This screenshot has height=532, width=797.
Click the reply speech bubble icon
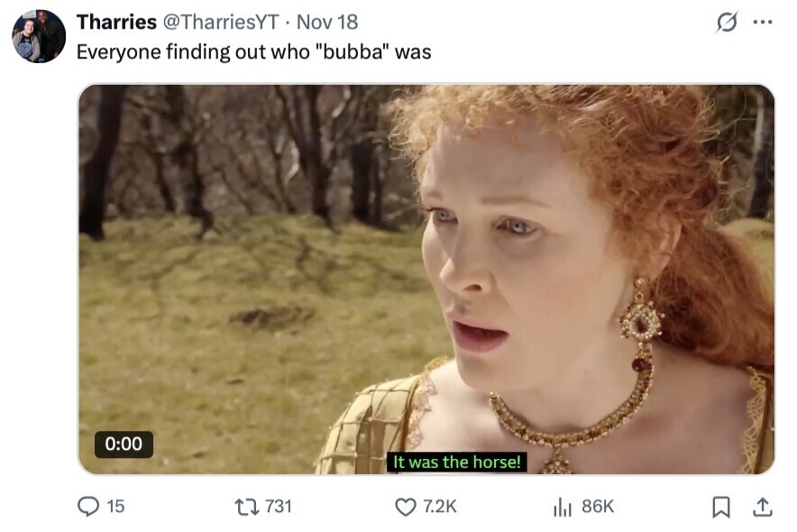click(88, 507)
